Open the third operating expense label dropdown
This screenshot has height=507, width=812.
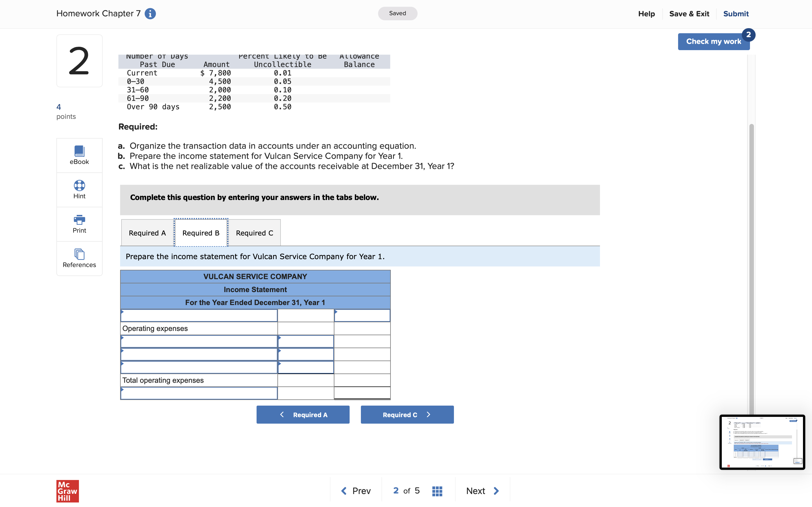pos(199,368)
